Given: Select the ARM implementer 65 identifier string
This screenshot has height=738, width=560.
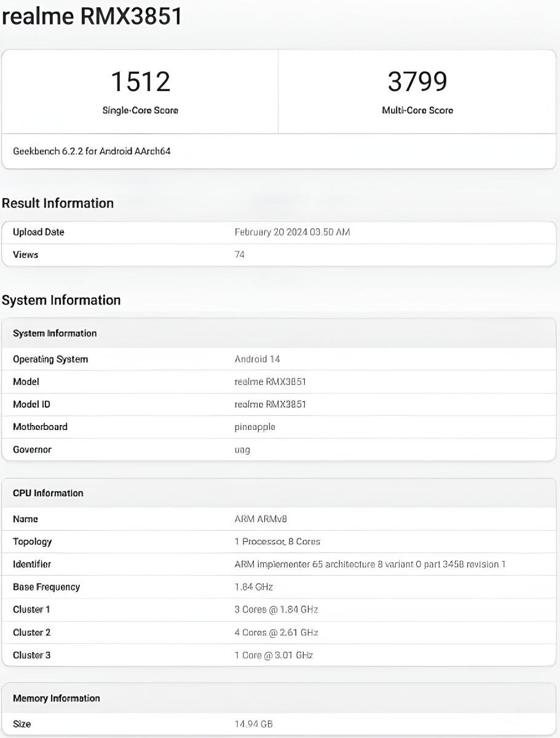Looking at the screenshot, I should [x=370, y=564].
